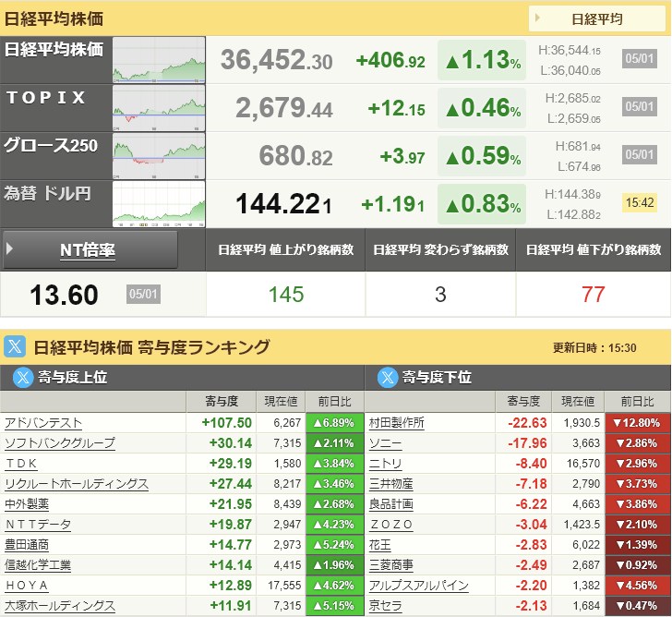The width and height of the screenshot is (672, 617).
Task: Open NTTデータ stock link
Action: pyautogui.click(x=38, y=525)
